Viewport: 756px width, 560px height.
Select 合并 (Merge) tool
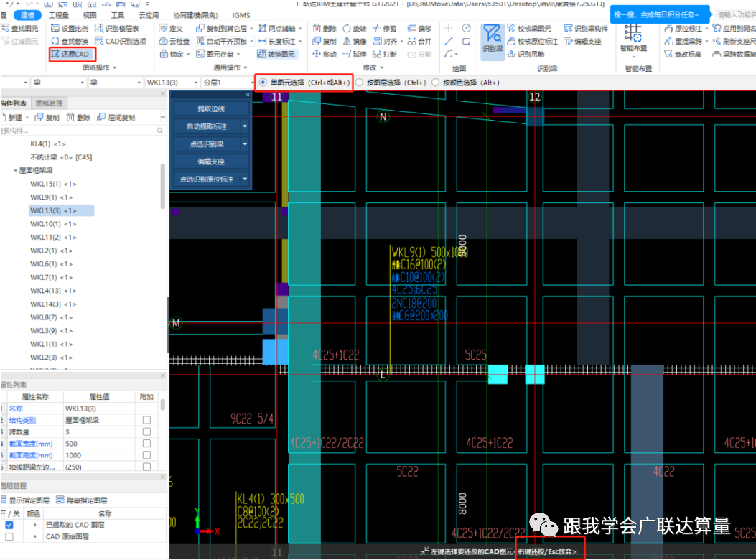(x=419, y=41)
